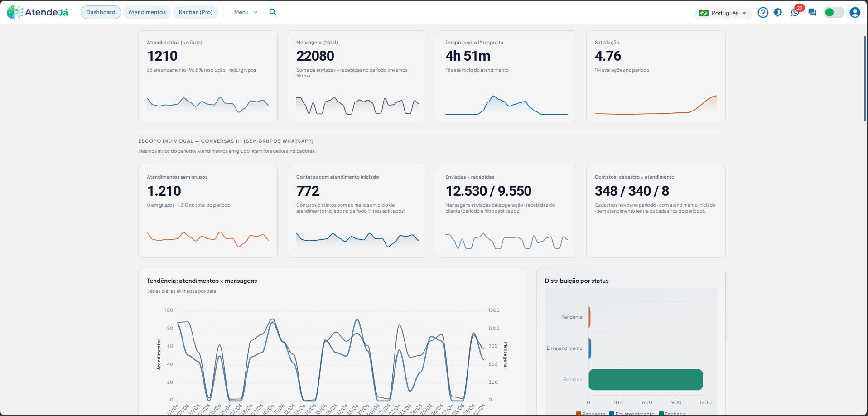This screenshot has height=416, width=868.
Task: Click "Séries diárias alinhadas por data." text
Action: point(182,291)
